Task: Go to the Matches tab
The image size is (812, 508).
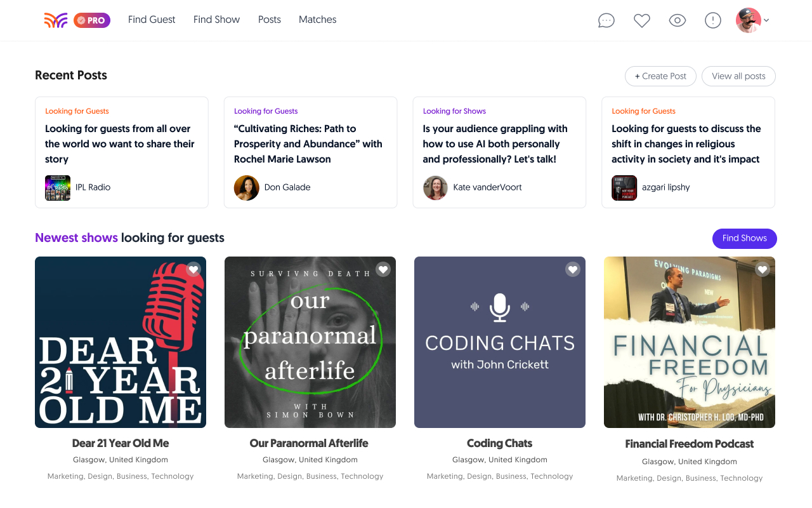Action: [318, 20]
